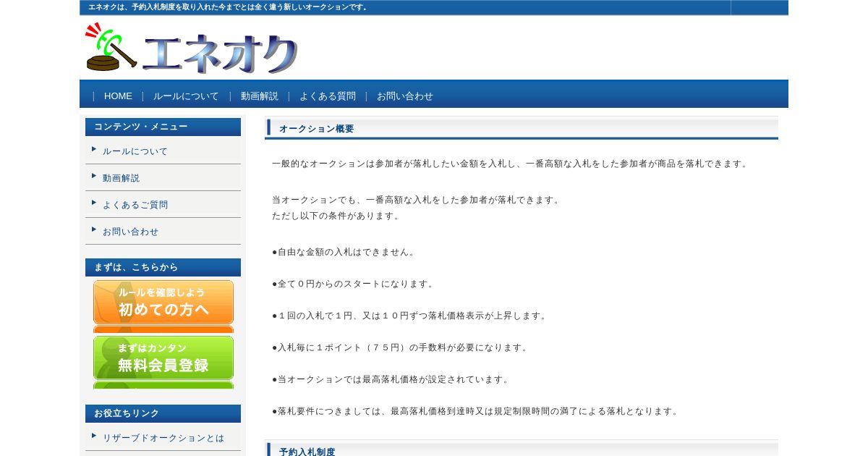Open よくある質問 in top navigation bar
This screenshot has height=456, width=868.
coord(328,96)
